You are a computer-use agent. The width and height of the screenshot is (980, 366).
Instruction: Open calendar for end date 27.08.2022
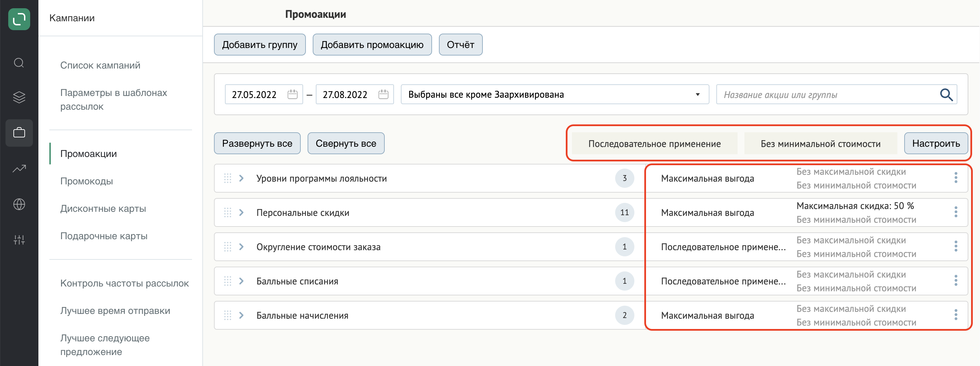tap(383, 94)
